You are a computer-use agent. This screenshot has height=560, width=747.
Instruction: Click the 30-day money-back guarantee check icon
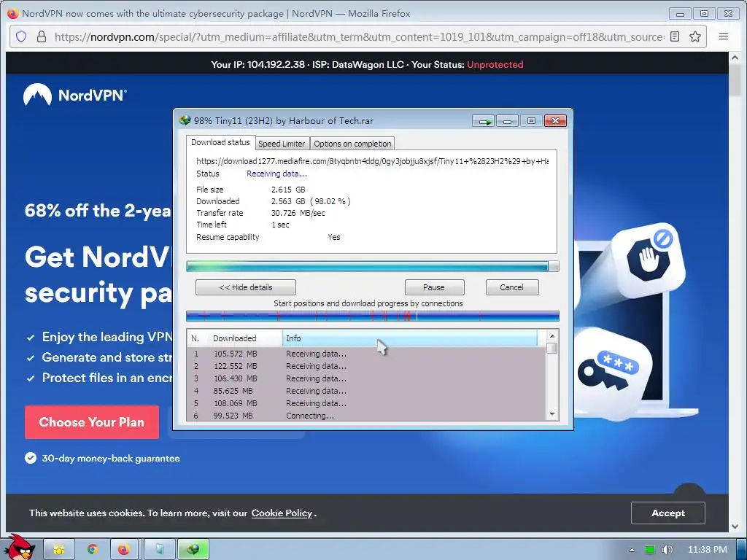coord(31,458)
